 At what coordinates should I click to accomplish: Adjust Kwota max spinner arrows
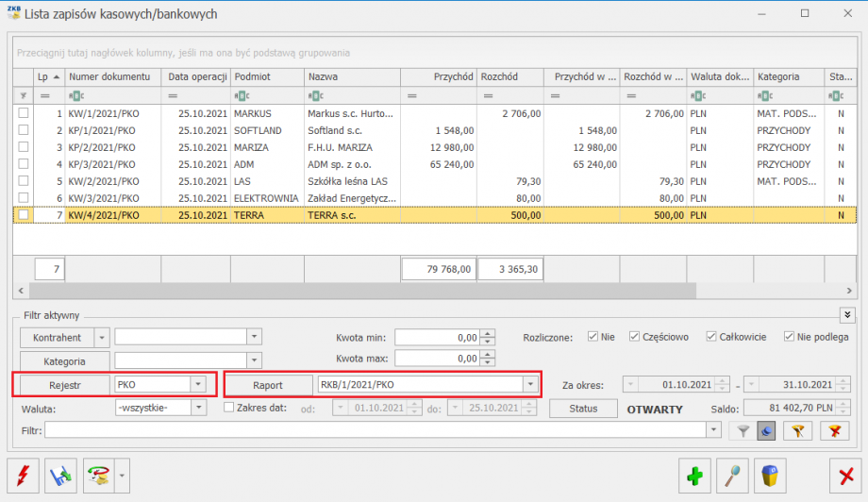[487, 359]
